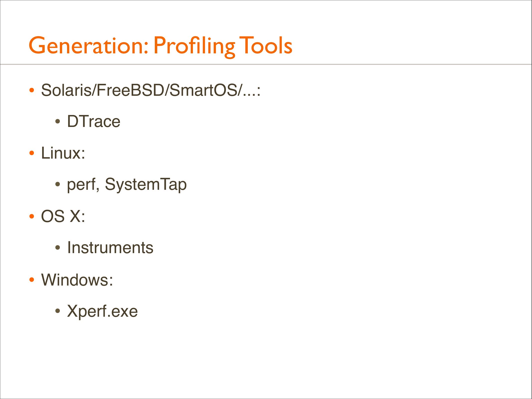This screenshot has width=532, height=399.
Task: Click the Solaris/FreeBSD/SmartOS heading text
Action: (151, 90)
